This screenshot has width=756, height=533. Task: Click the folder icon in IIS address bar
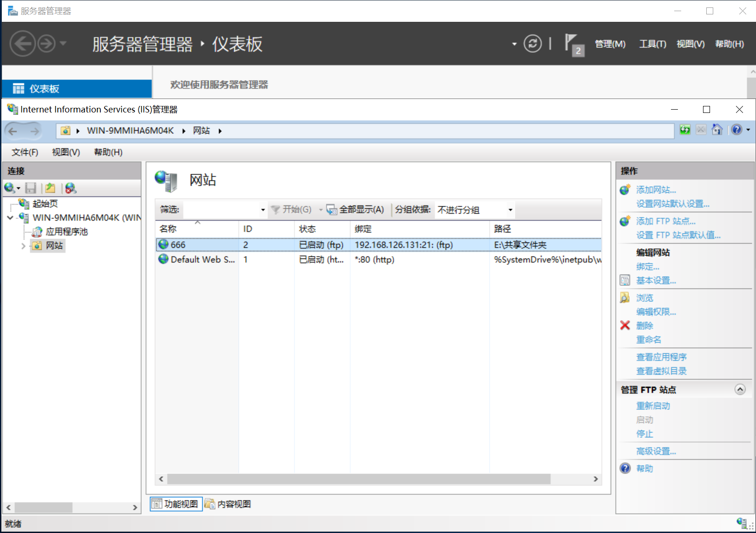click(x=66, y=131)
